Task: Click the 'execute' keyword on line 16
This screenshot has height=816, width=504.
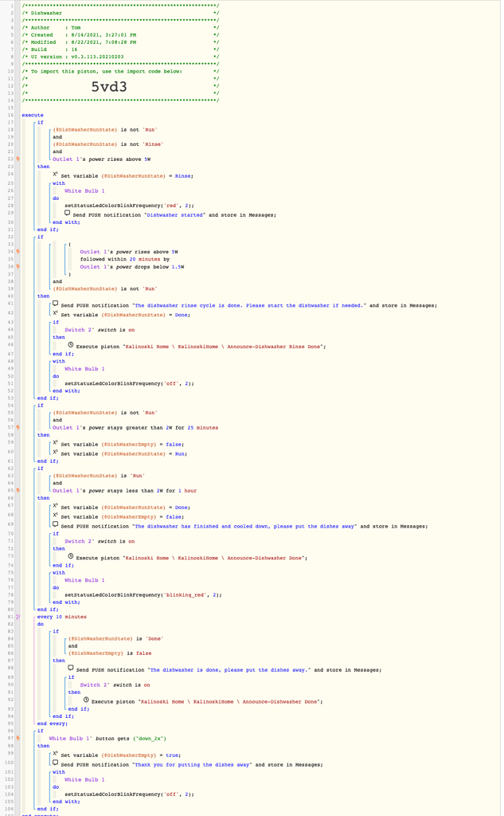Action: click(33, 115)
